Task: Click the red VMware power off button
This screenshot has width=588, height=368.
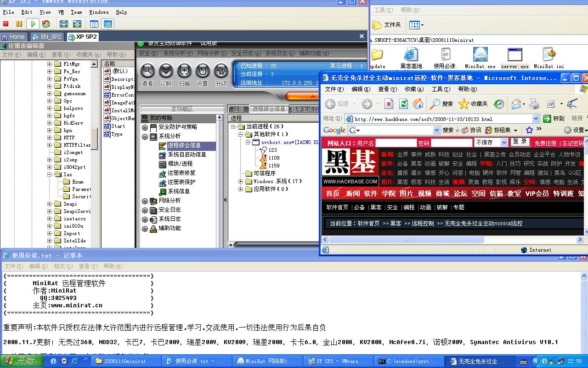Action: (6, 24)
